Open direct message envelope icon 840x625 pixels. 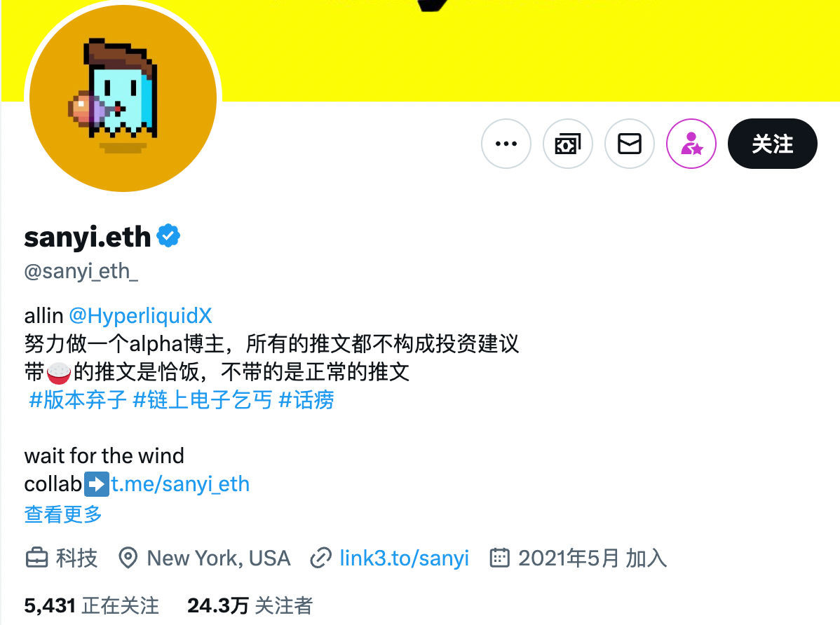630,144
